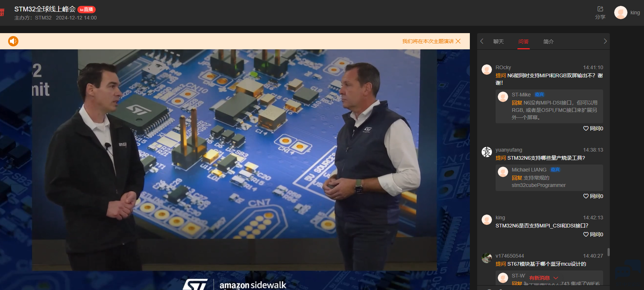
Task: Click the reply text stm32cubeProgrammer
Action: 539,185
